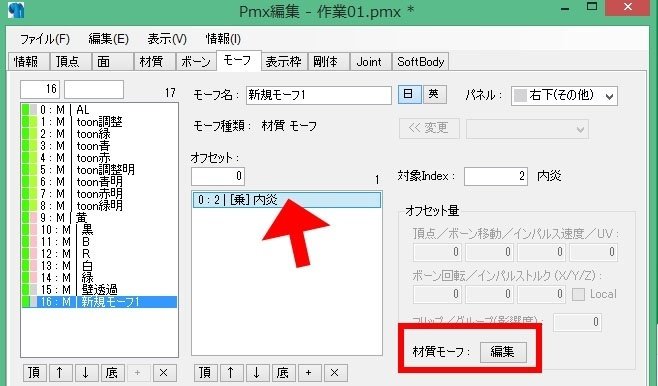Click the Pmx editor app icon in title bar
Viewport: 658px width, 386px height.
point(16,9)
